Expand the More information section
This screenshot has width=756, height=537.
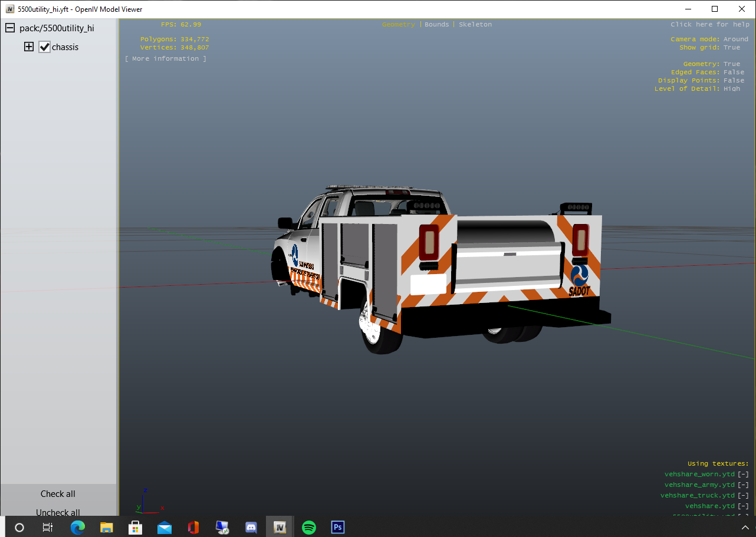point(166,58)
